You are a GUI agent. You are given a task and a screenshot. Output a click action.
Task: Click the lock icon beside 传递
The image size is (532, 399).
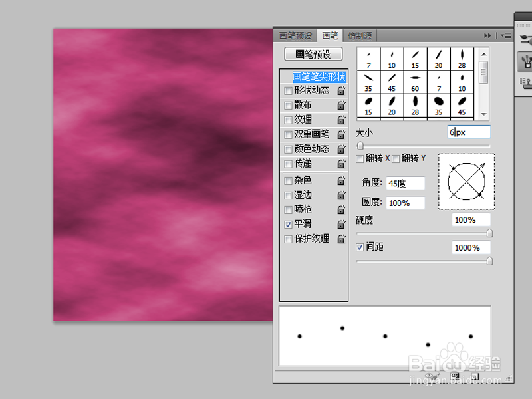pyautogui.click(x=341, y=164)
